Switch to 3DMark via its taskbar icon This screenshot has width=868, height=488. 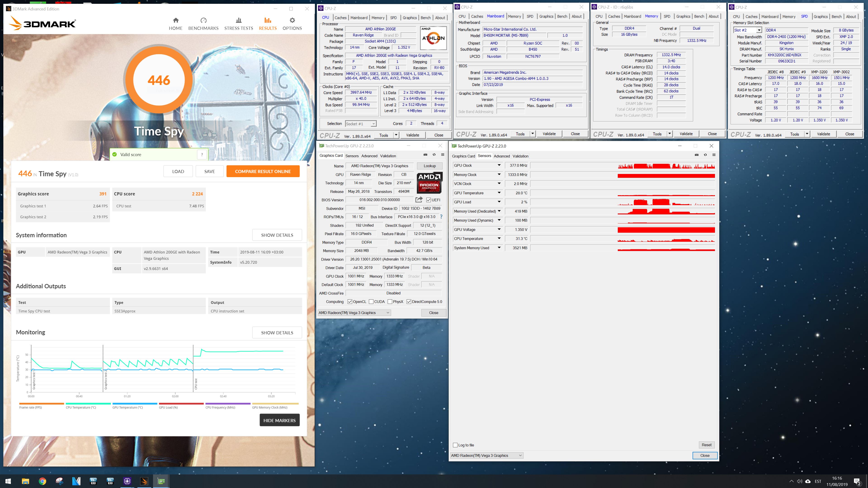pyautogui.click(x=144, y=481)
